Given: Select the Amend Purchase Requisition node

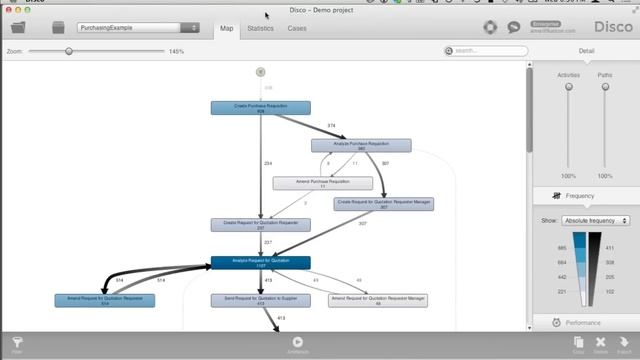Looking at the screenshot, I should 322,183.
